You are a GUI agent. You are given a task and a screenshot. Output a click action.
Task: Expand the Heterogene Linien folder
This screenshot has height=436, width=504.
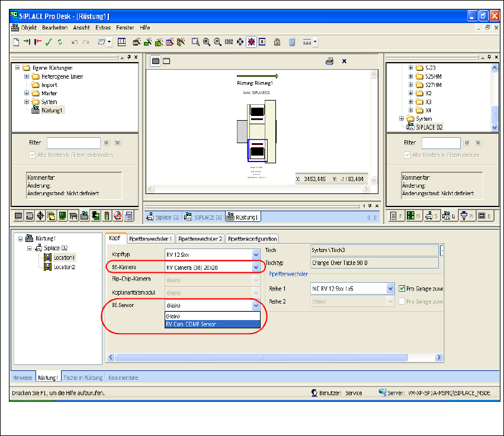pos(27,76)
